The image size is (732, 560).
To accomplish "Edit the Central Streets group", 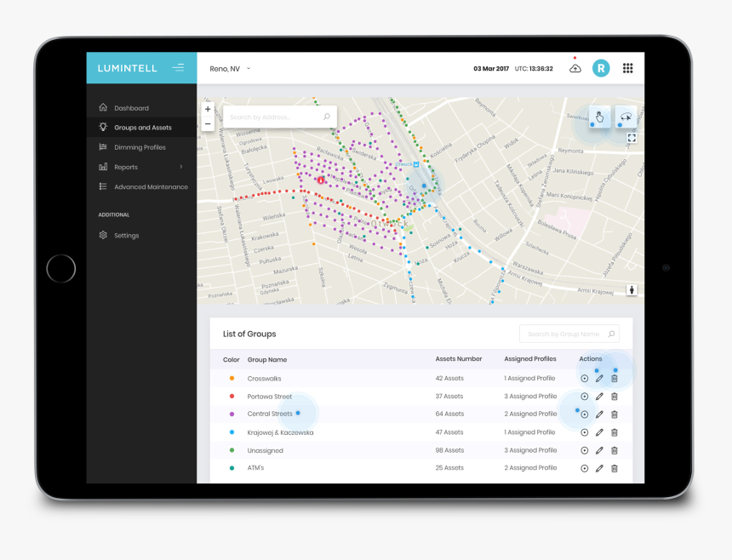I will [x=599, y=414].
